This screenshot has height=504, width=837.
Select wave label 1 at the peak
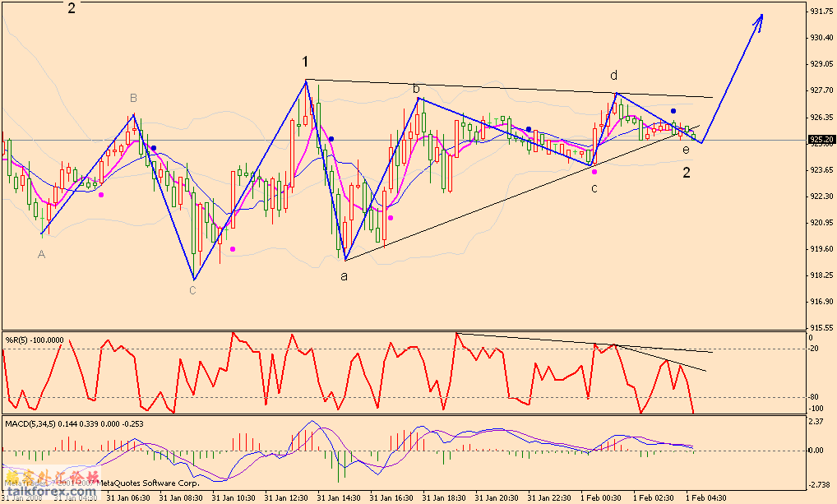click(305, 62)
